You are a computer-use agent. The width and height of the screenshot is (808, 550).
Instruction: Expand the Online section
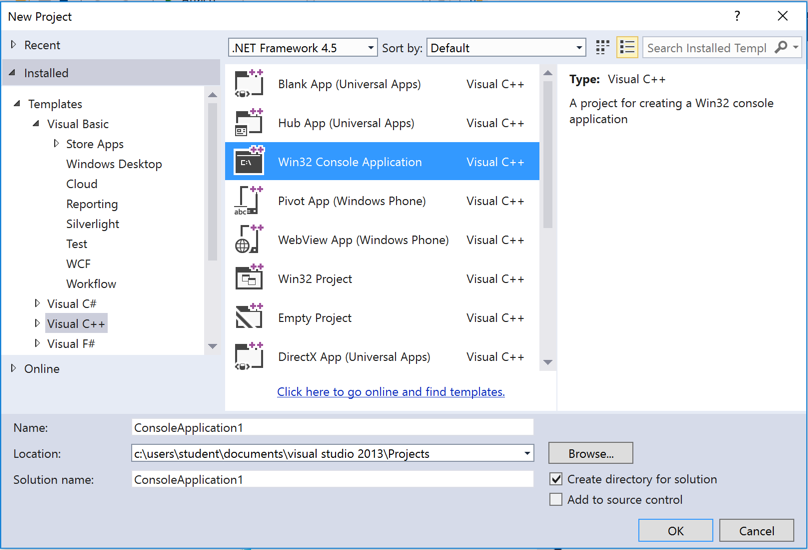click(13, 368)
